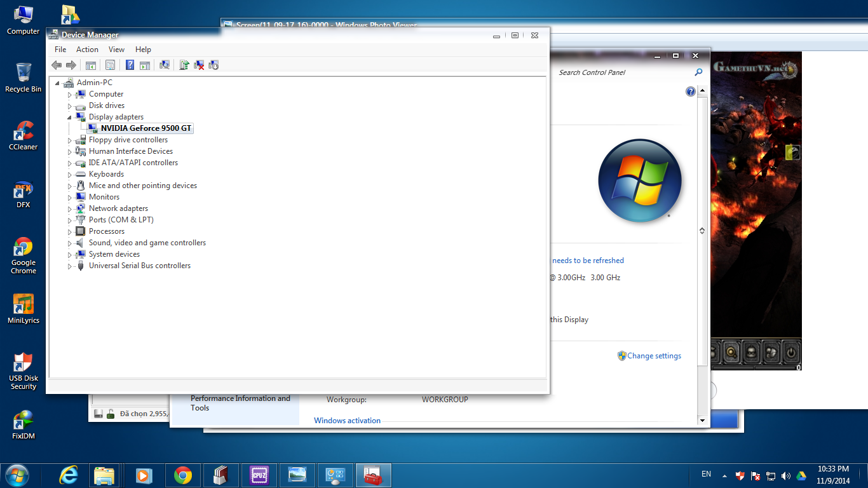The height and width of the screenshot is (488, 868).
Task: Select the 'Ports (COM & LPT)' row
Action: click(x=121, y=220)
